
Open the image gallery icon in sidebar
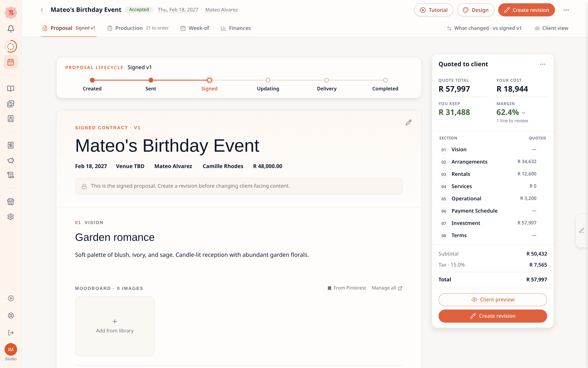tap(11, 104)
